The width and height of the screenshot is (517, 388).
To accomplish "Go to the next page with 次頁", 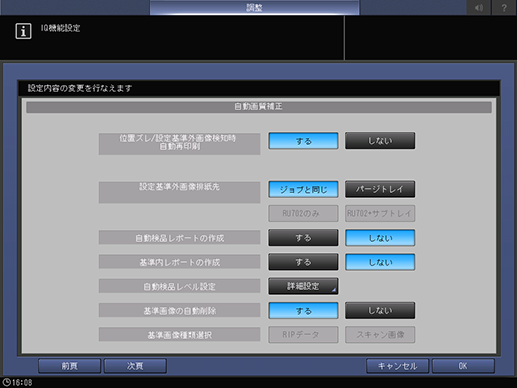I will [135, 366].
